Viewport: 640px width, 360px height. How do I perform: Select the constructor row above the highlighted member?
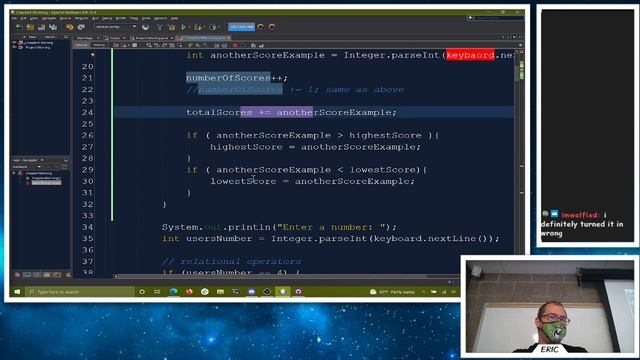(x=46, y=178)
